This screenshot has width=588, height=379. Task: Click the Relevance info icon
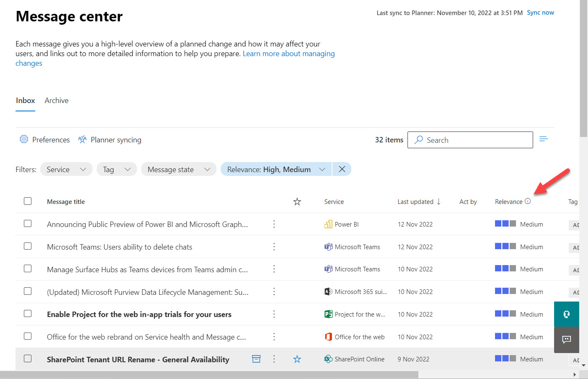click(x=528, y=201)
